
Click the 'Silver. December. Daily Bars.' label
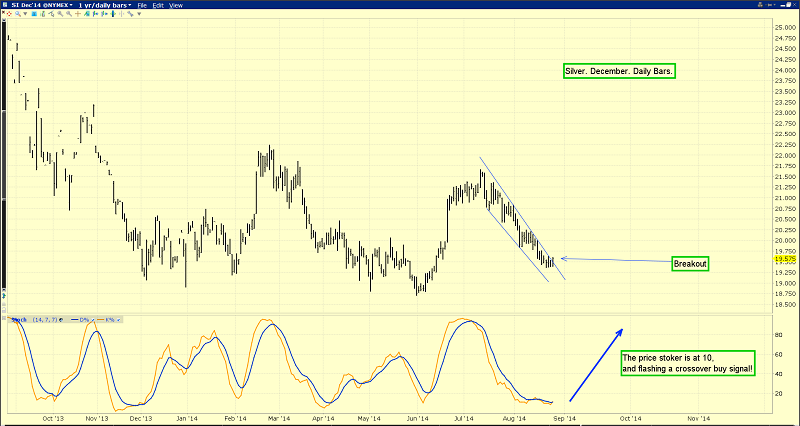tap(616, 73)
